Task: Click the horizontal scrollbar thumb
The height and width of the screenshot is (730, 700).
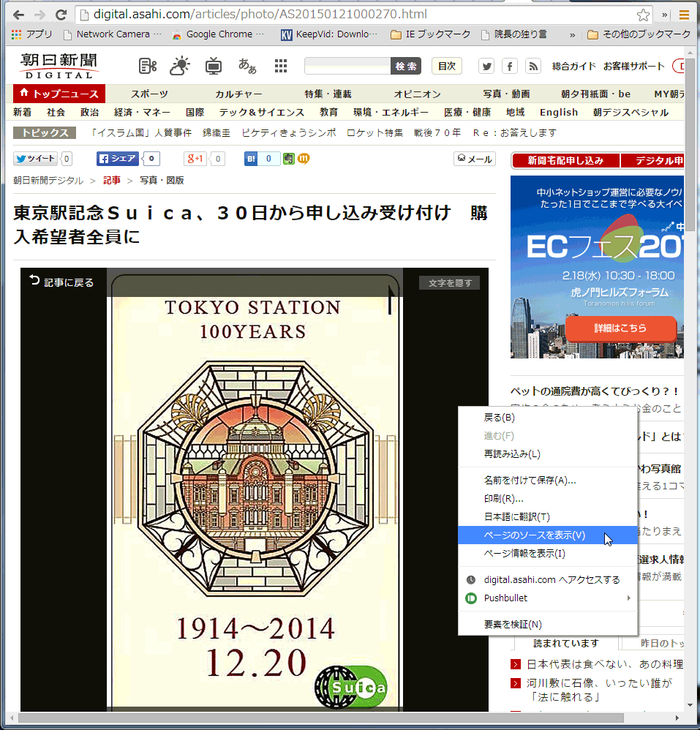Action: (320, 718)
